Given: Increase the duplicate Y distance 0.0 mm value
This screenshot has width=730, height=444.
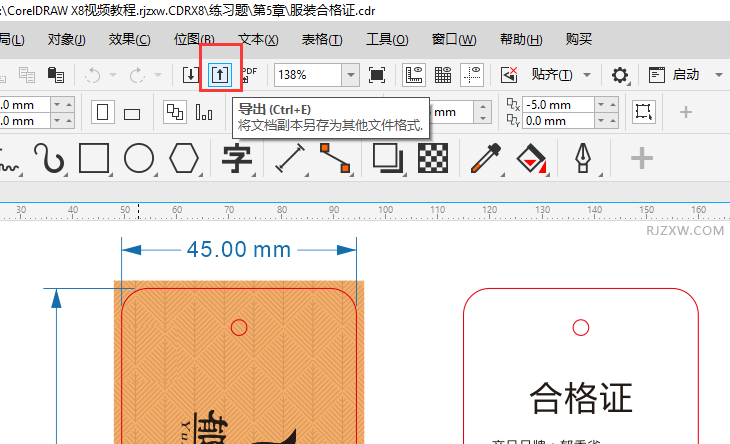Looking at the screenshot, I should [x=613, y=121].
